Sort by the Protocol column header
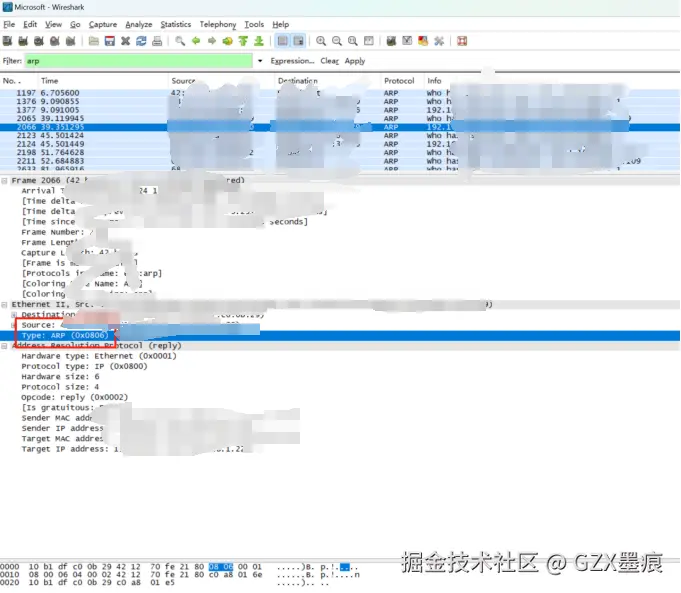 point(402,81)
